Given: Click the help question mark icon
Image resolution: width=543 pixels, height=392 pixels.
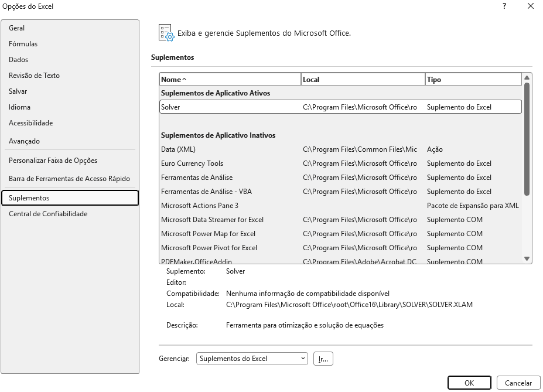Looking at the screenshot, I should 504,6.
